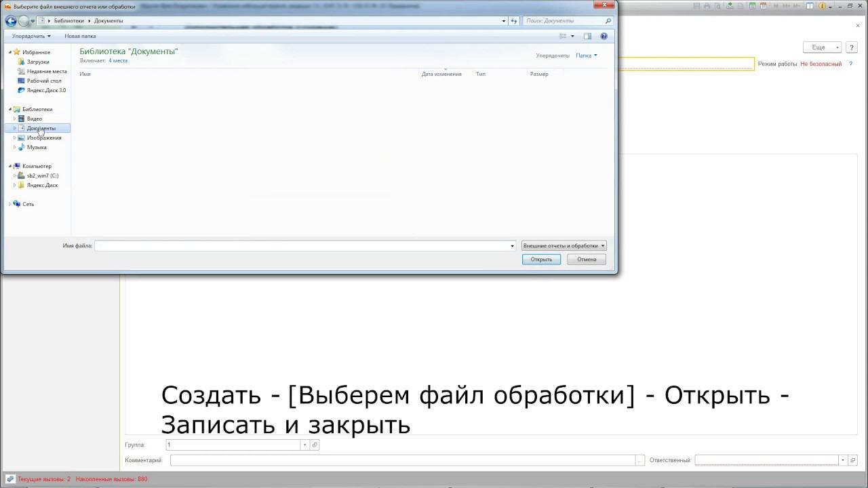Open Загрузки in the favorites list
Viewport: 868px width, 488px height.
38,62
